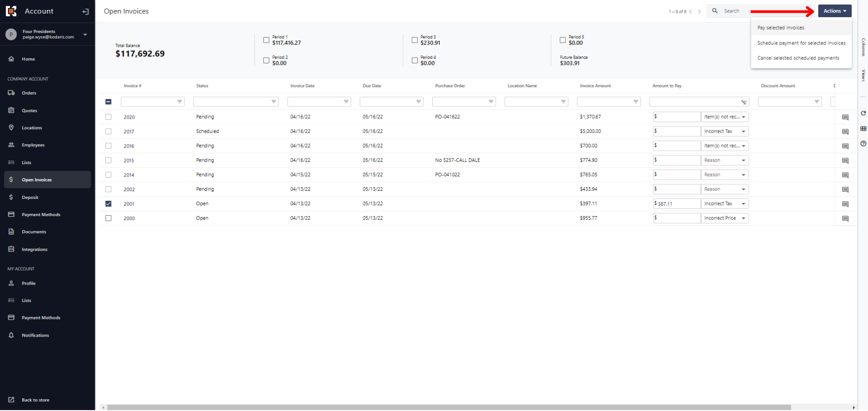Choose Cancel selected scheduled payments
868x411 pixels.
tap(801, 58)
